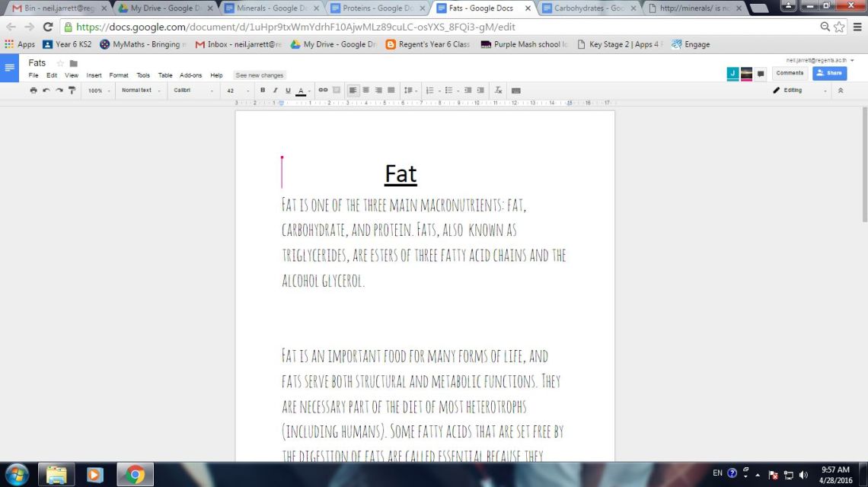Apply center text alignment
Screen dimensions: 868x487
pos(365,90)
